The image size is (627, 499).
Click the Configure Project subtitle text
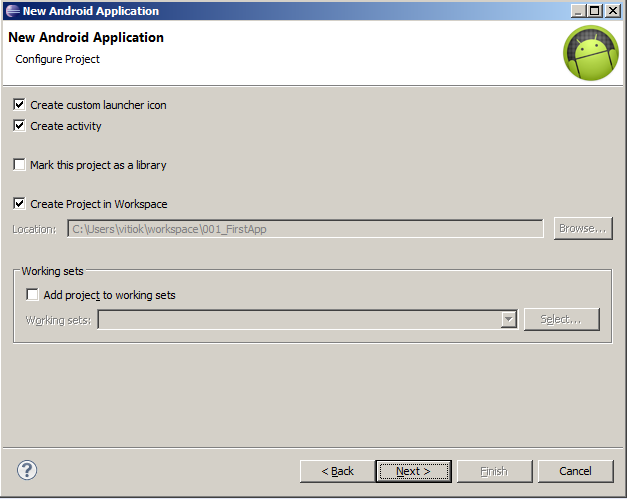[58, 59]
